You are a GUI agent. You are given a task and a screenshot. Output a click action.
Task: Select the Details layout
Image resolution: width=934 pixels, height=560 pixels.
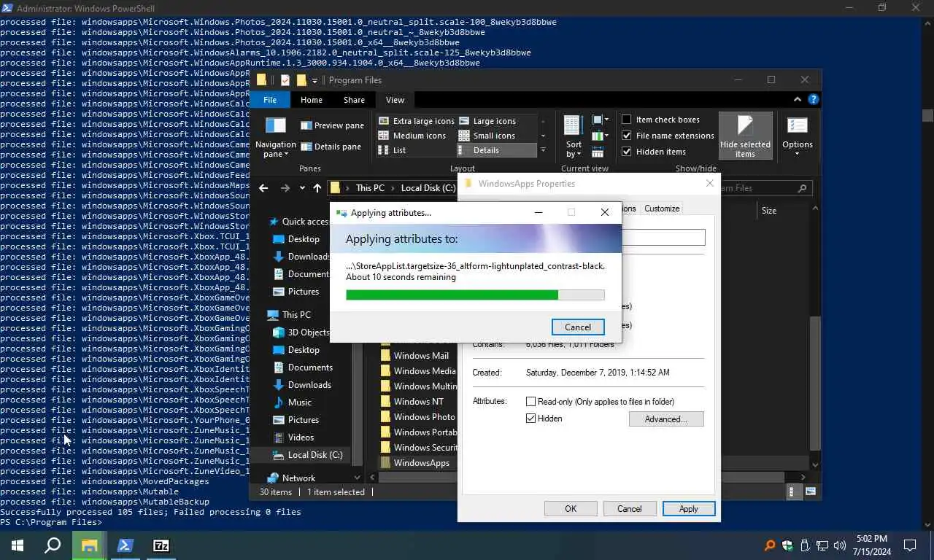click(x=496, y=150)
